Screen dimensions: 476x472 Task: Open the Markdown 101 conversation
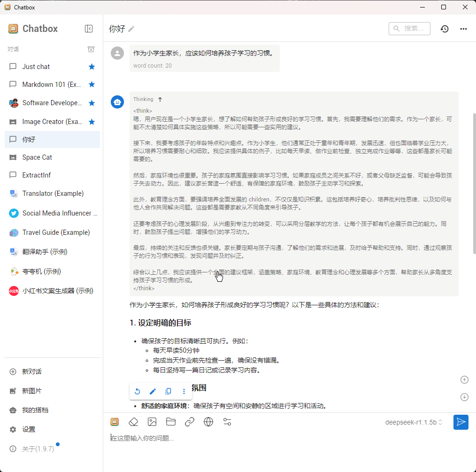[52, 85]
